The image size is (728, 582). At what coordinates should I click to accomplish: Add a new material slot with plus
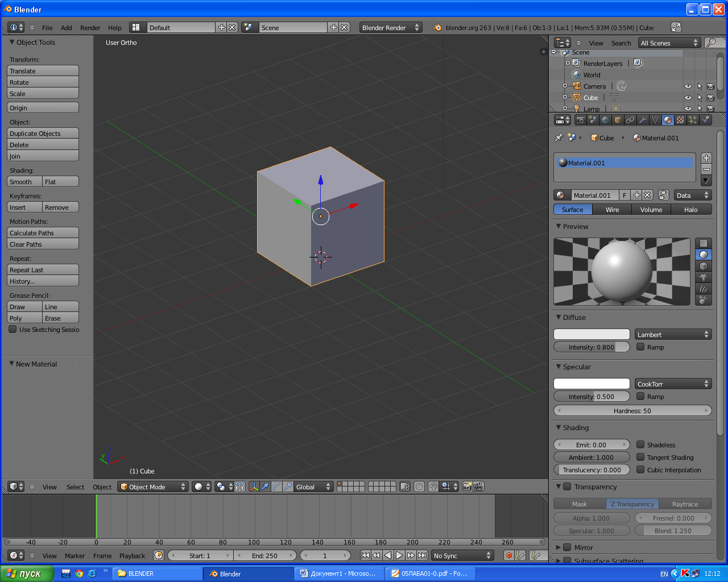pyautogui.click(x=706, y=158)
